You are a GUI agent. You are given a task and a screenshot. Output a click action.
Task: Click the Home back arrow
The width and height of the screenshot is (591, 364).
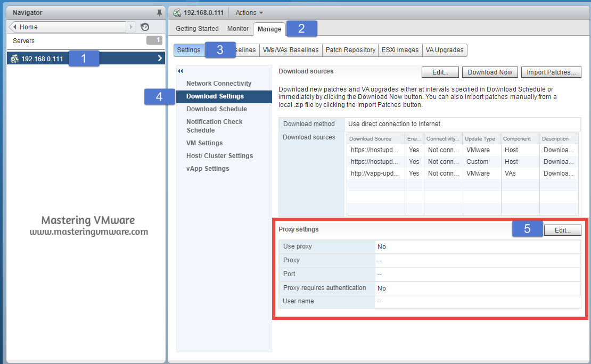(14, 27)
